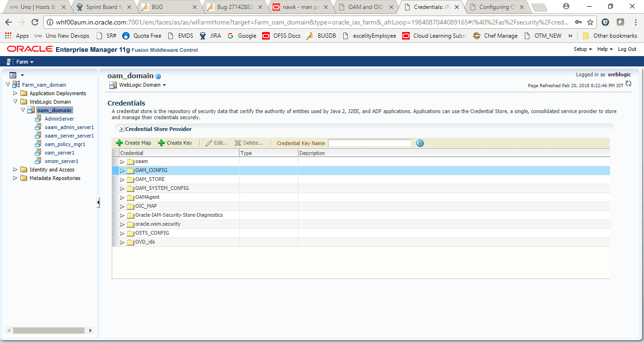Click the oaam_admin_server1 server icon
The height and width of the screenshot is (343, 644).
pyautogui.click(x=39, y=127)
